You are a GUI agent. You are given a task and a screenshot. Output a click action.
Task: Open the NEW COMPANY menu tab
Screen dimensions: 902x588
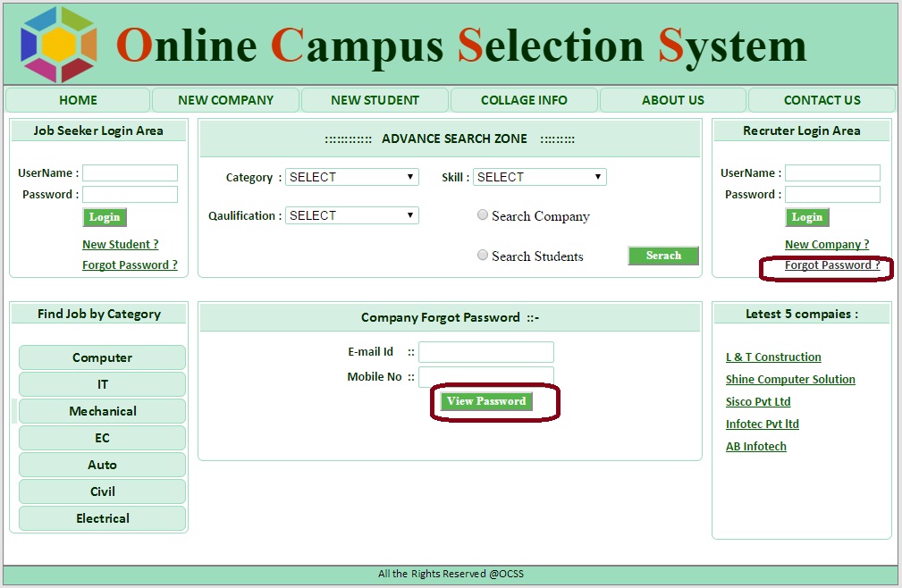click(225, 100)
